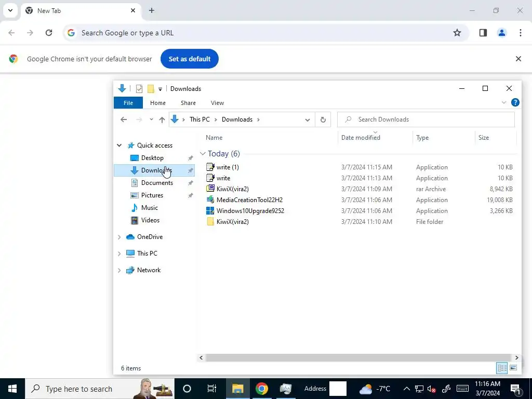532x399 pixels.
Task: Select the write application file icon
Action: 210,178
